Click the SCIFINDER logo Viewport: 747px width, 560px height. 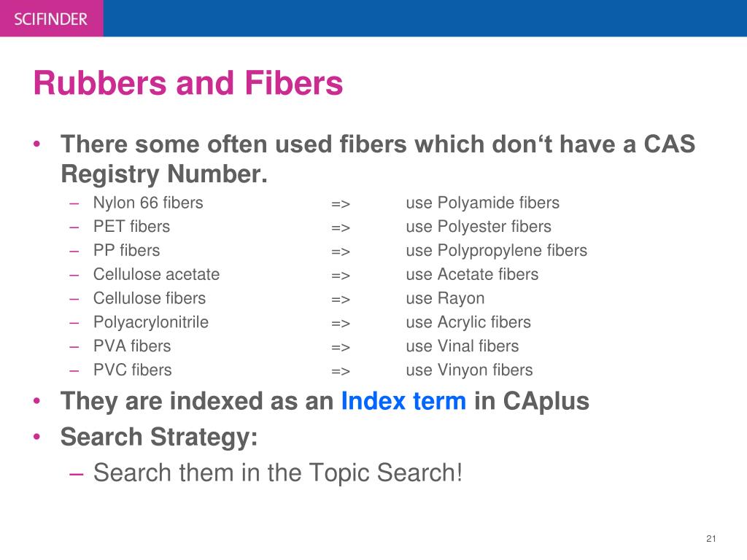tap(50, 19)
